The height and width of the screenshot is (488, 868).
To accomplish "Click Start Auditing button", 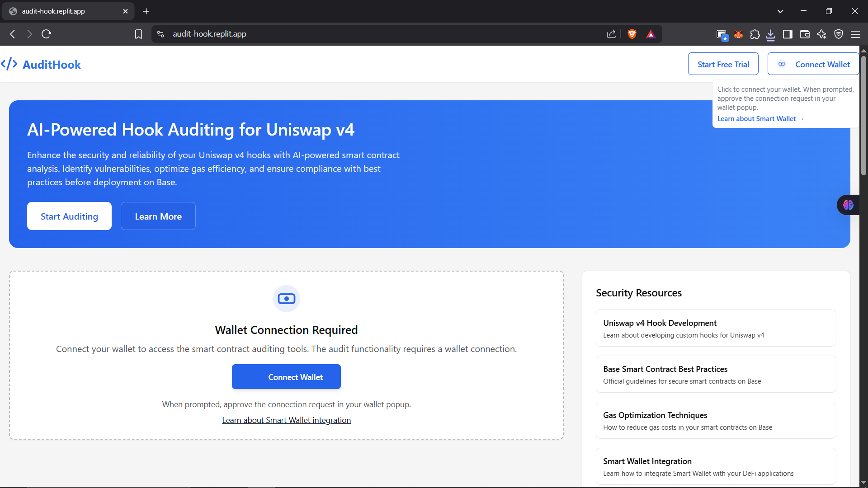I will coord(69,216).
